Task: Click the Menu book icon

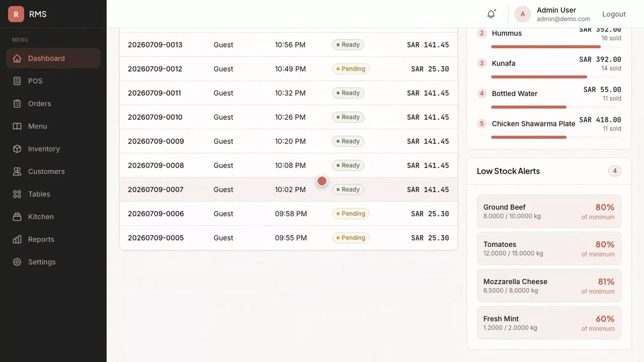Action: click(17, 126)
